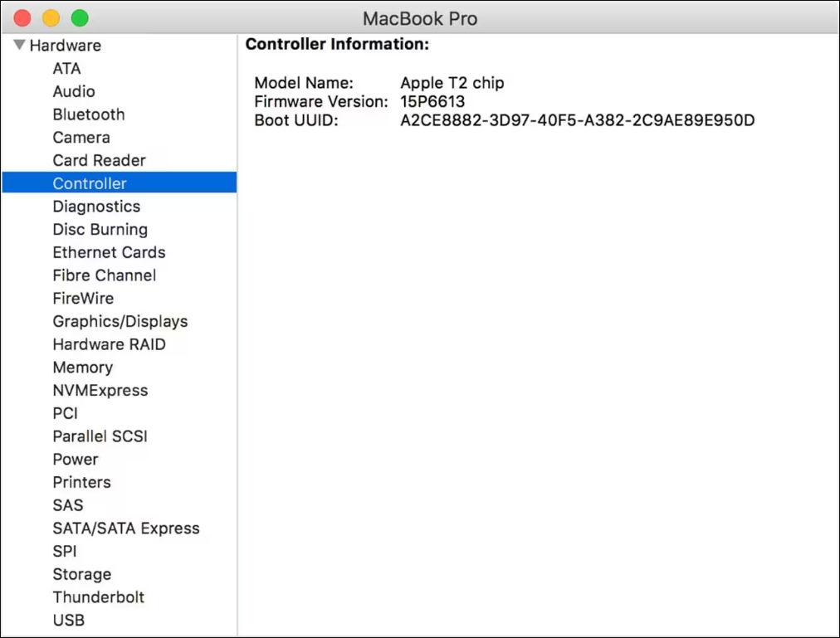
Task: Click the Model Name label
Action: pos(304,83)
